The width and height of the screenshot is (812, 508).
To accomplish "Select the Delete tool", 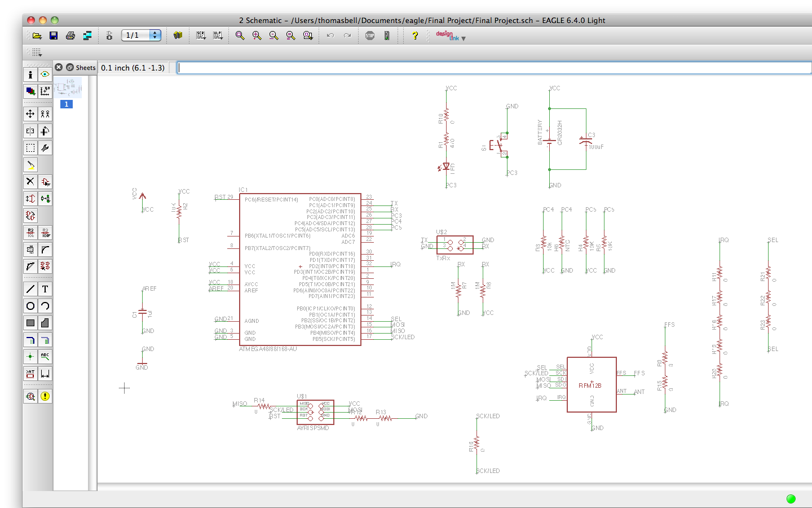I will (x=29, y=181).
